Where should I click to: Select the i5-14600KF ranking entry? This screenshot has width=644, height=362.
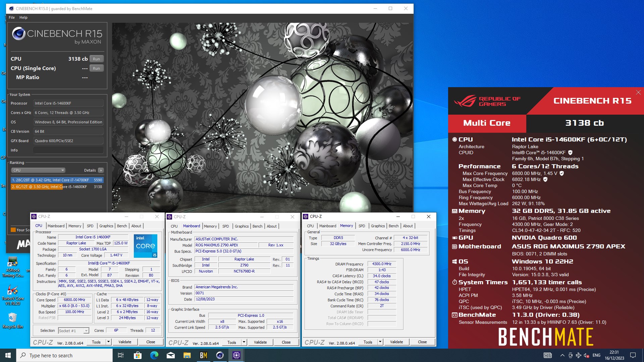(x=57, y=187)
